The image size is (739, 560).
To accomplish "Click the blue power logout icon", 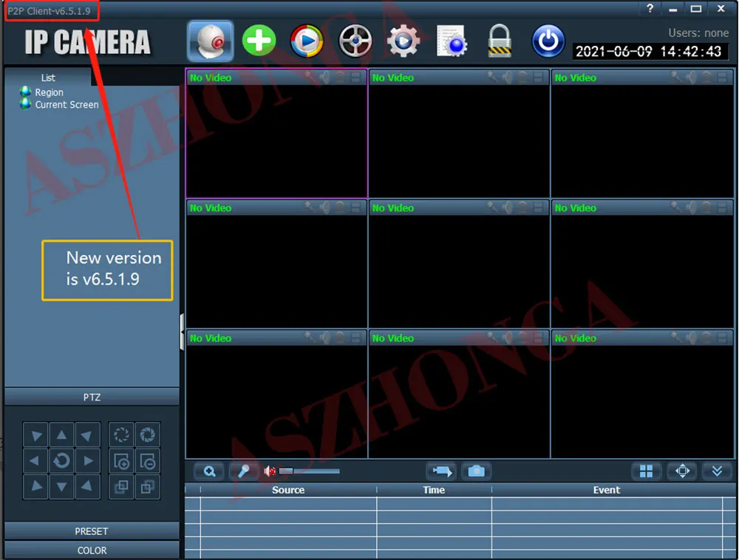I will point(548,41).
